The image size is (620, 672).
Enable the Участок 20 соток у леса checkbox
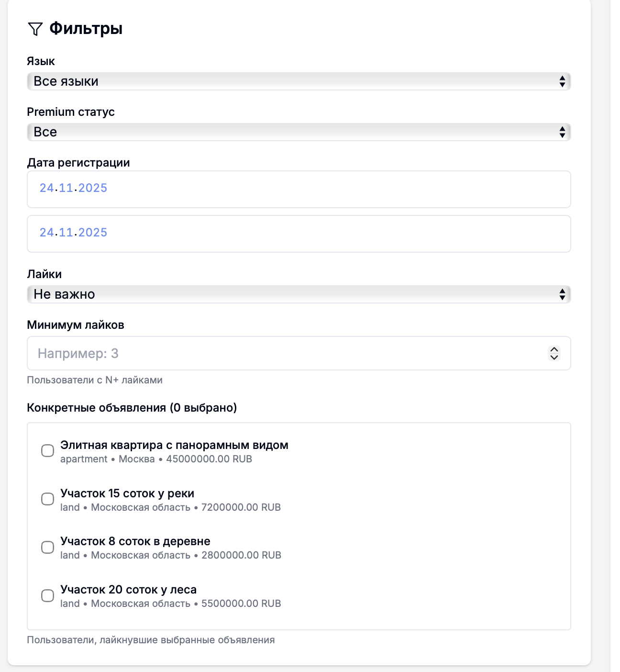pyautogui.click(x=47, y=596)
